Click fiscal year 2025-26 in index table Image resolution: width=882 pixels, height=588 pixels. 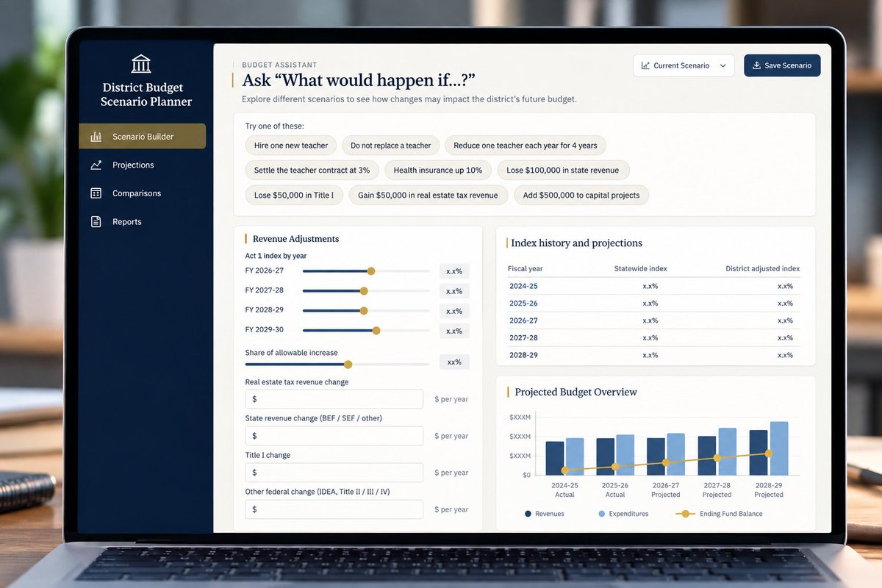pos(523,304)
